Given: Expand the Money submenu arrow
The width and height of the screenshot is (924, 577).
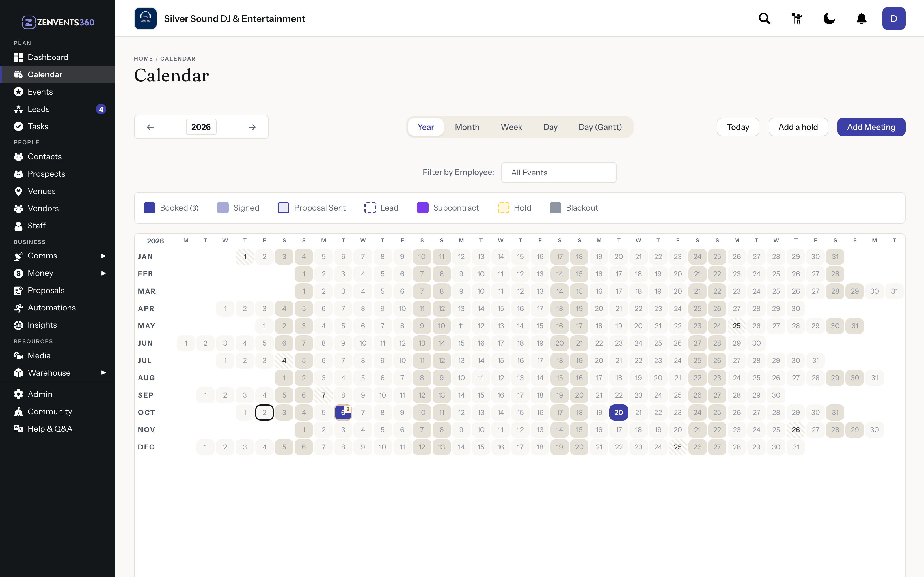Looking at the screenshot, I should [103, 273].
